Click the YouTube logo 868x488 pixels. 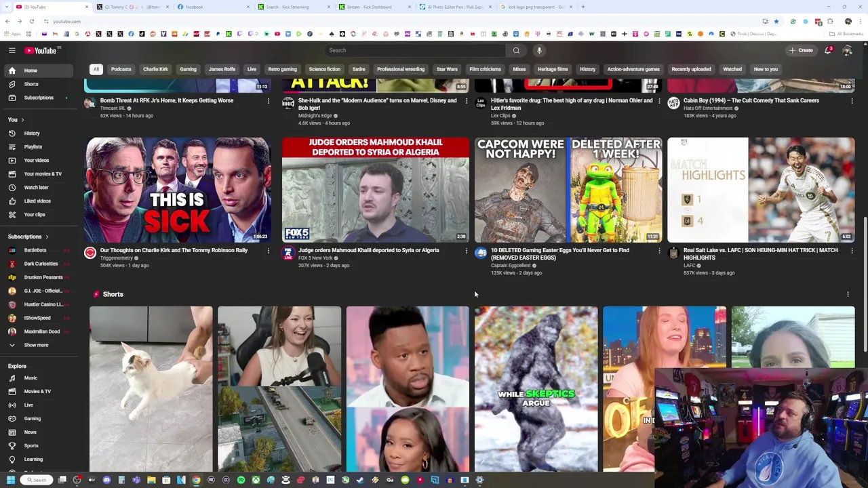[42, 50]
